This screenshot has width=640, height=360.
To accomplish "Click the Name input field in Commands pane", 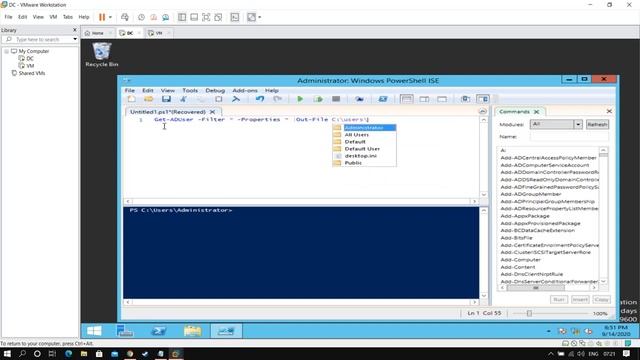I will click(x=569, y=137).
